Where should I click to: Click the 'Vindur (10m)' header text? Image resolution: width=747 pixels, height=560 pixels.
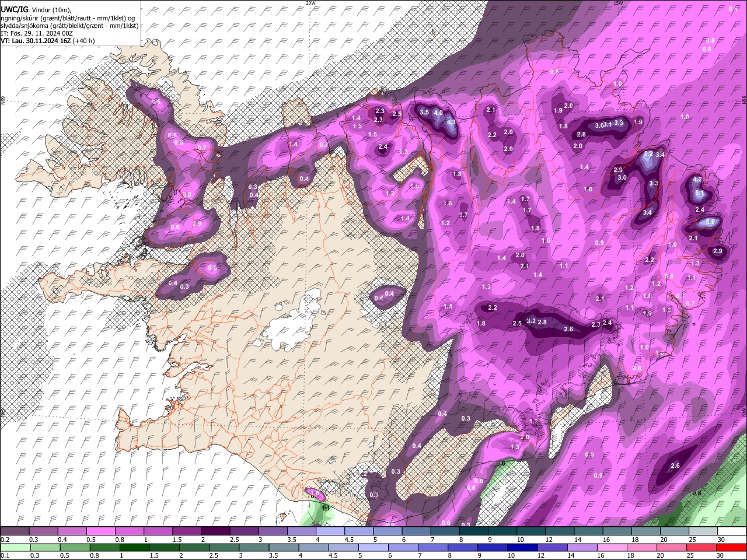click(x=51, y=10)
